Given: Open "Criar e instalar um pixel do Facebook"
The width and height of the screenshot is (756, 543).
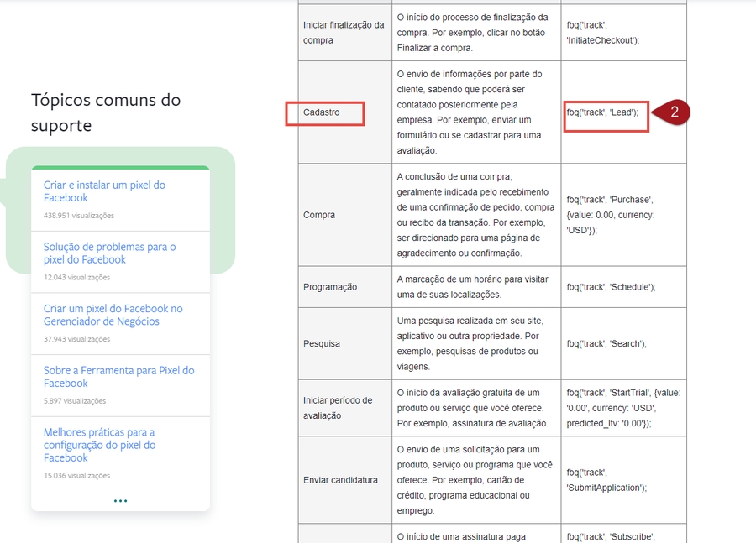Looking at the screenshot, I should (x=104, y=191).
